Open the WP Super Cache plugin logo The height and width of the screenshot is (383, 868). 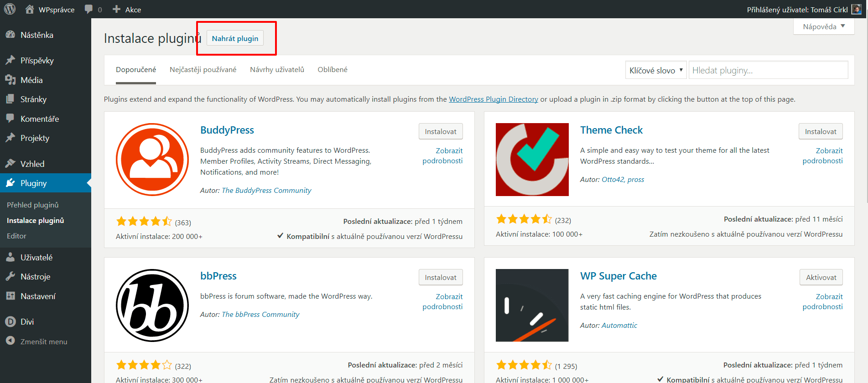tap(532, 305)
